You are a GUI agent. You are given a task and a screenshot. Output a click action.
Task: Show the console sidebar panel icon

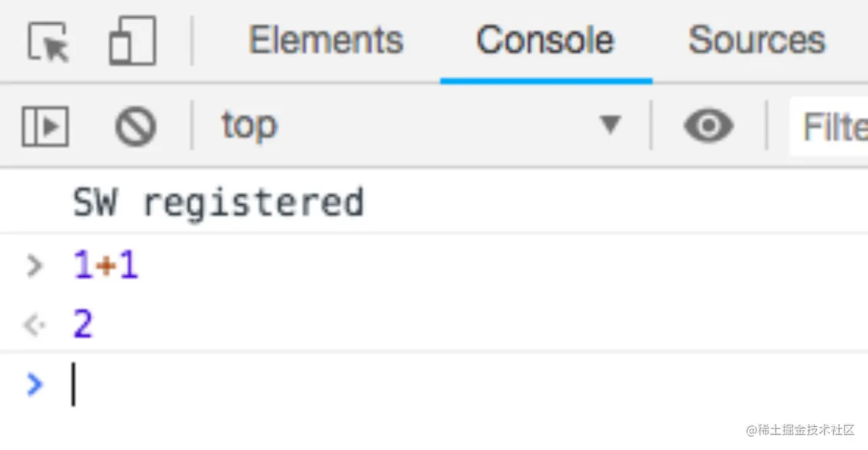pyautogui.click(x=45, y=126)
